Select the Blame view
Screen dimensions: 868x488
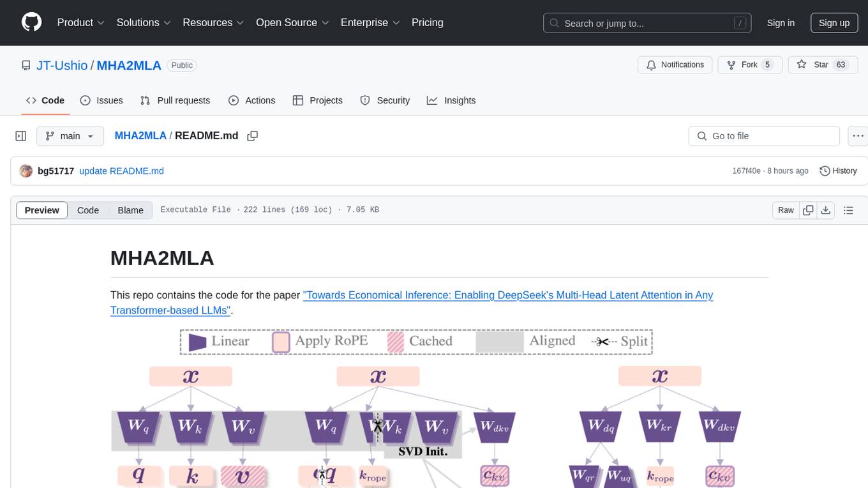130,210
